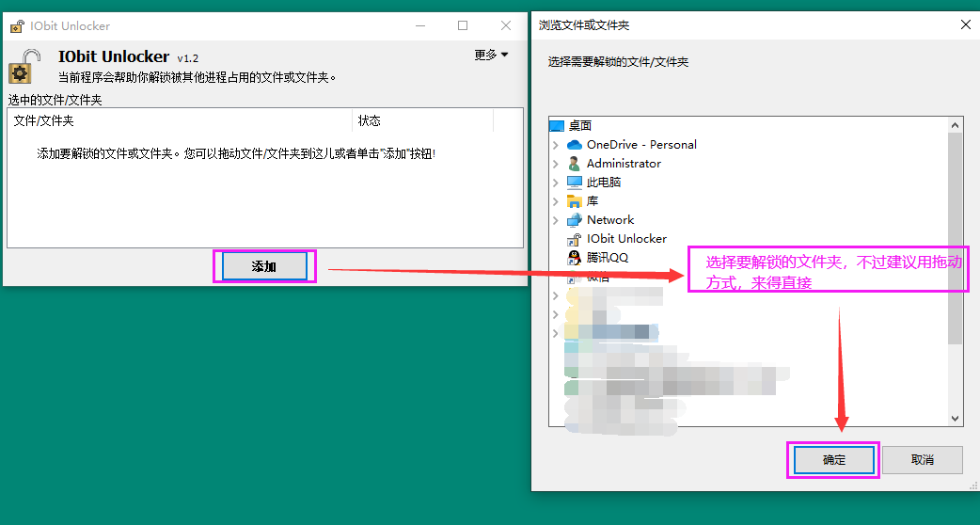
Task: Select the 此电脑 computer icon
Action: (x=575, y=183)
